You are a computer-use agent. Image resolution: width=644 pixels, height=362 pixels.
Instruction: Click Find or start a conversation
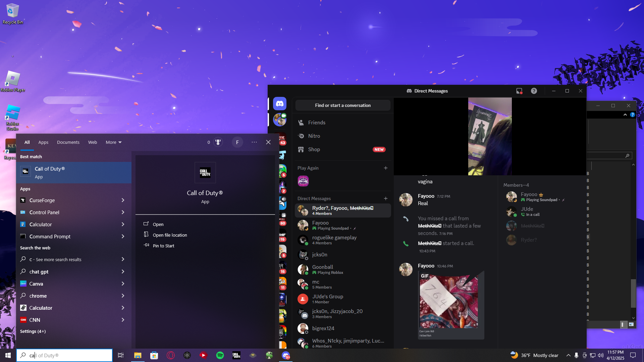342,105
